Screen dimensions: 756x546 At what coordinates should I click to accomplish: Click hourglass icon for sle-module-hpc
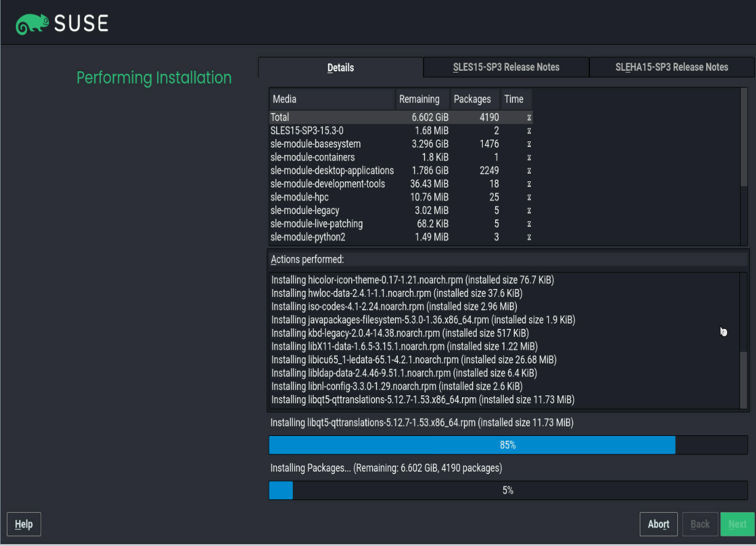[529, 197]
